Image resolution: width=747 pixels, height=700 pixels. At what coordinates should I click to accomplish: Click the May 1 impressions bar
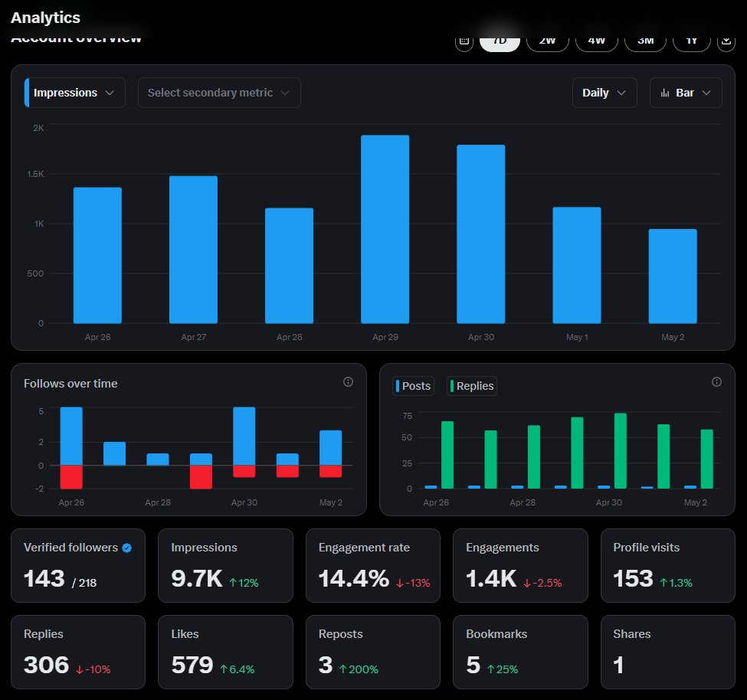[x=577, y=265]
